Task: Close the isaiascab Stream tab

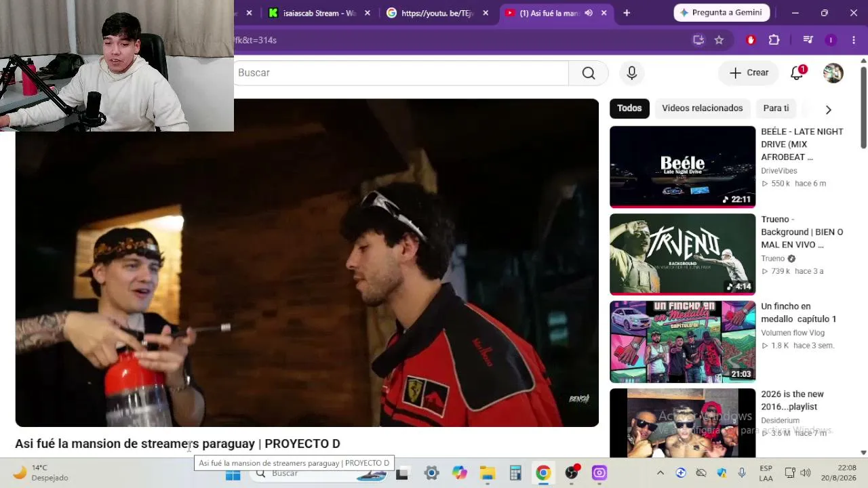Action: point(368,13)
